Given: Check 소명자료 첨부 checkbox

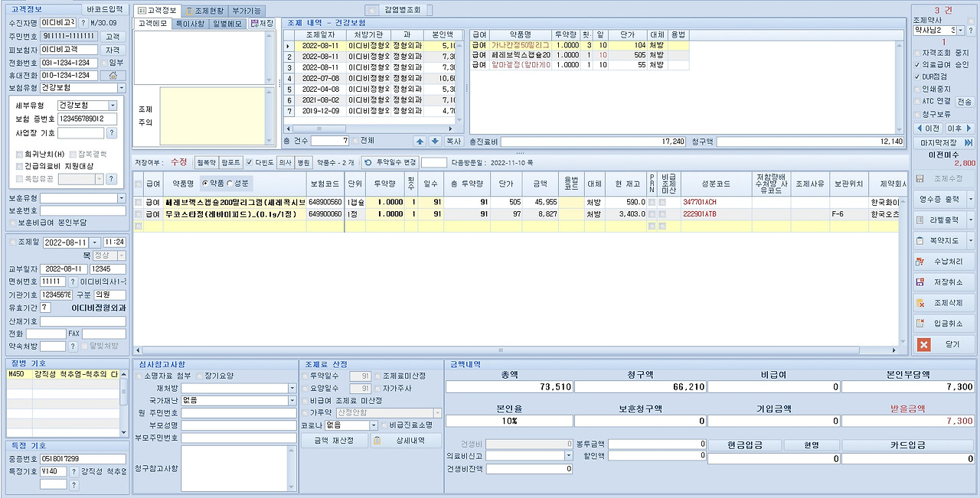Looking at the screenshot, I should (139, 376).
